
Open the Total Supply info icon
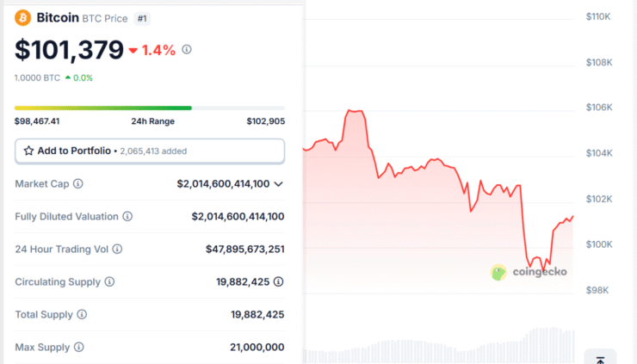(x=82, y=314)
